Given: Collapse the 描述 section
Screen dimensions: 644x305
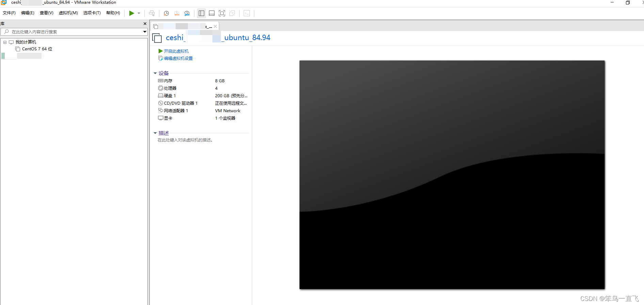Looking at the screenshot, I should click(155, 133).
